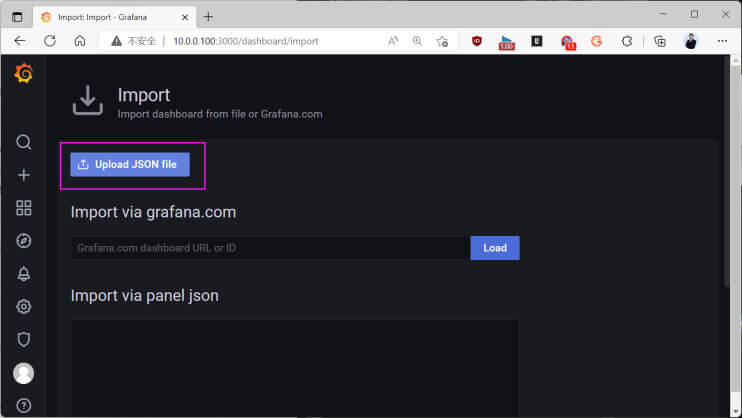Open the black square extension icon
The height and width of the screenshot is (418, 742).
(x=537, y=41)
